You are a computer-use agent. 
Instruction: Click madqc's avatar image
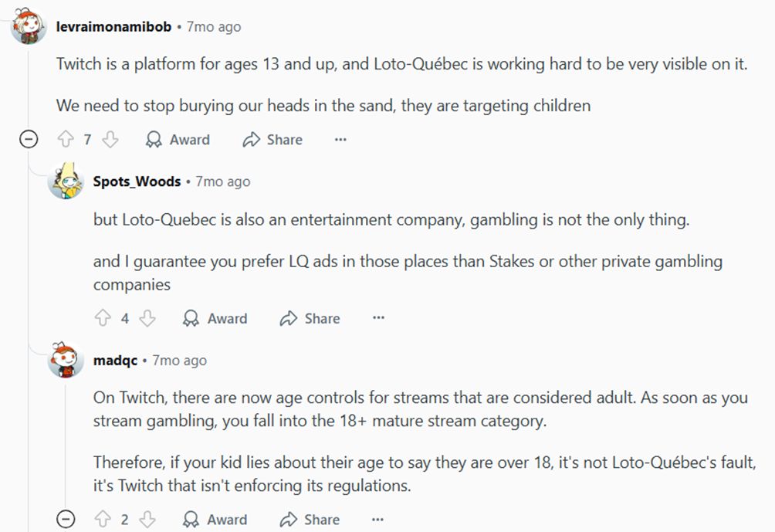(66, 361)
